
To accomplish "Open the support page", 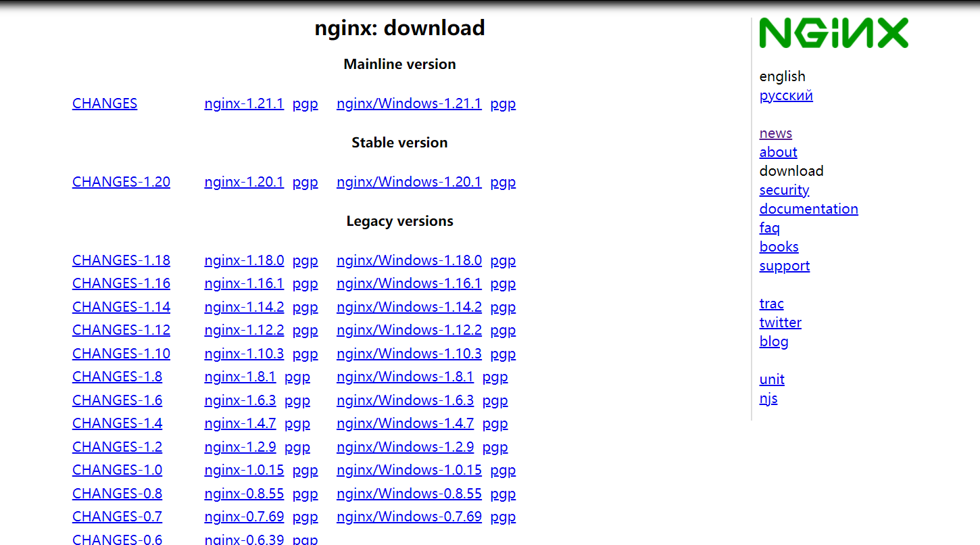I will pyautogui.click(x=785, y=266).
